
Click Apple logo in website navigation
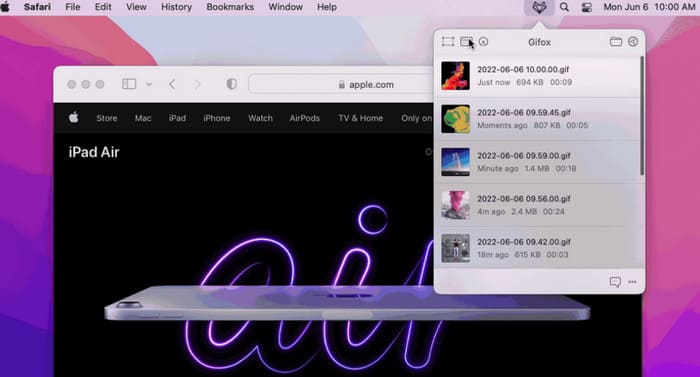pos(74,117)
